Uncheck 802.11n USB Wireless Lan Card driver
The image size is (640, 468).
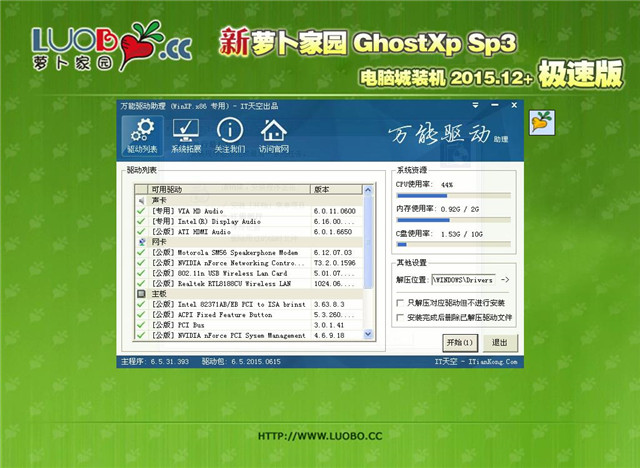[x=141, y=273]
